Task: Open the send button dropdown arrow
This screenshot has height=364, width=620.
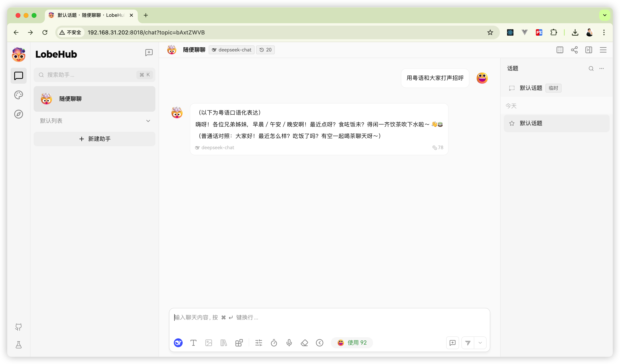Action: tap(480, 343)
